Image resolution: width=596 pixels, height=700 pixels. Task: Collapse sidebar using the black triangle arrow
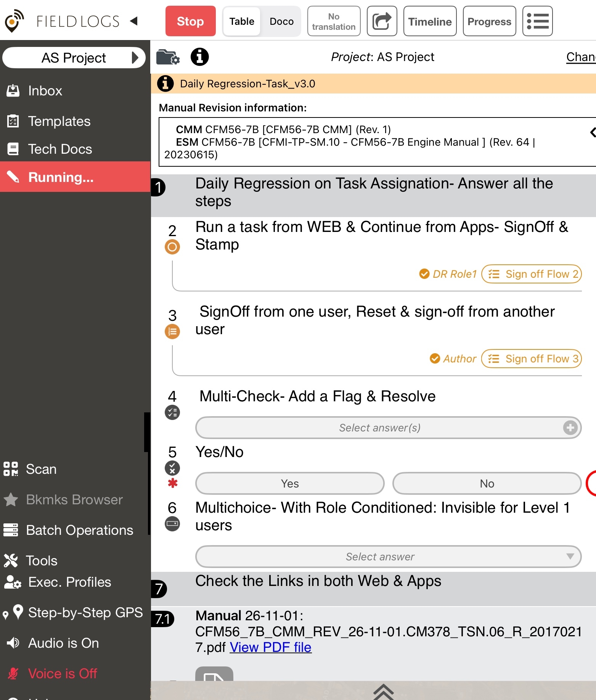pyautogui.click(x=133, y=21)
